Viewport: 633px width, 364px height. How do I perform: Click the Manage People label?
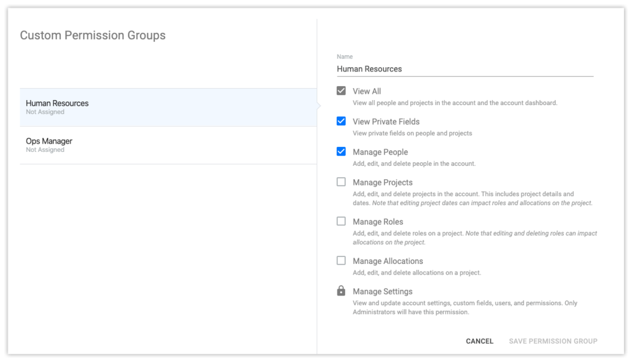pos(380,152)
